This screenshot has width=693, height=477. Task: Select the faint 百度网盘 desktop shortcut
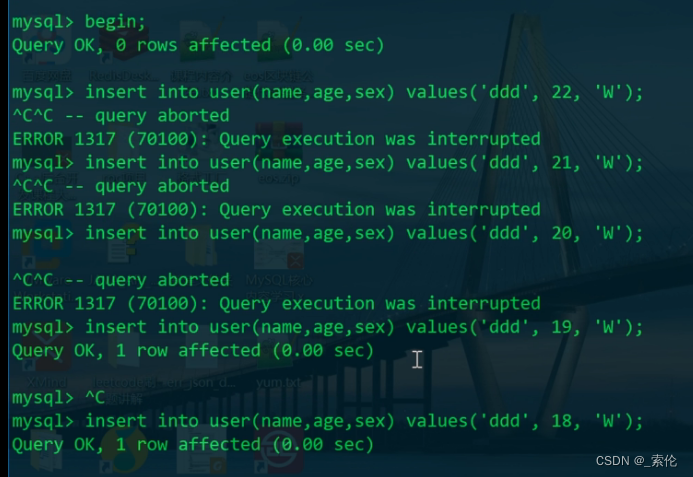coord(47,53)
